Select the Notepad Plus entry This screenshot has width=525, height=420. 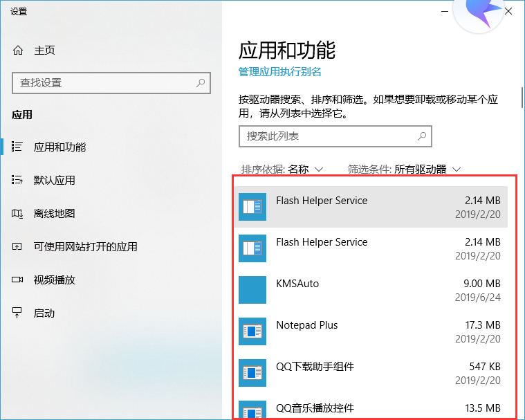(371, 331)
